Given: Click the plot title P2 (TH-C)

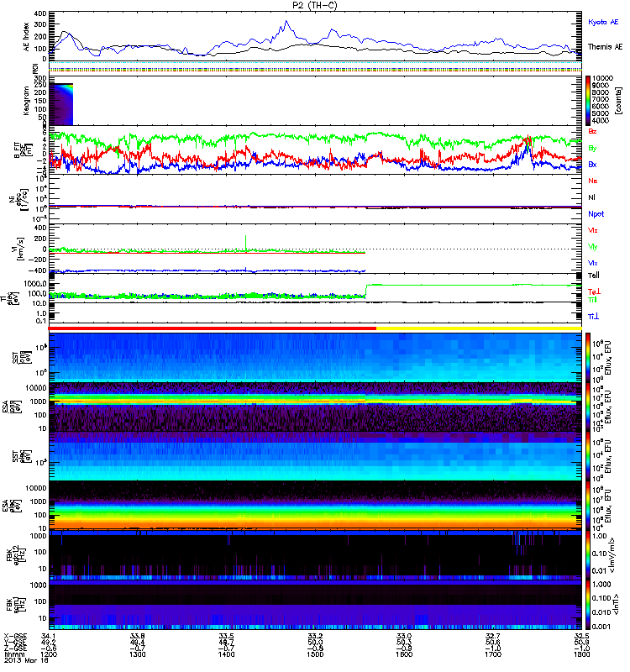Looking at the screenshot, I should click(315, 5).
